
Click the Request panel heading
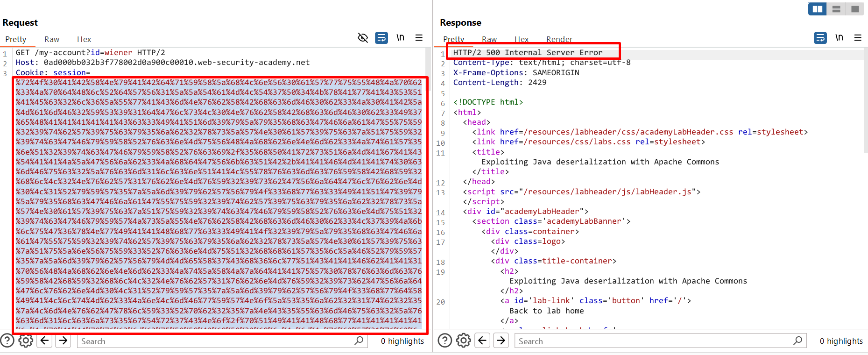[x=20, y=22]
